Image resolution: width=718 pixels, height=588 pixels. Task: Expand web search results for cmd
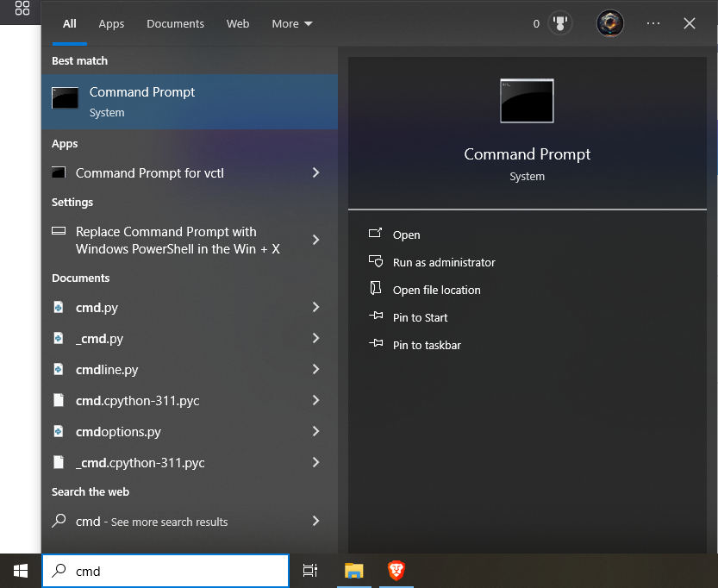tap(315, 521)
